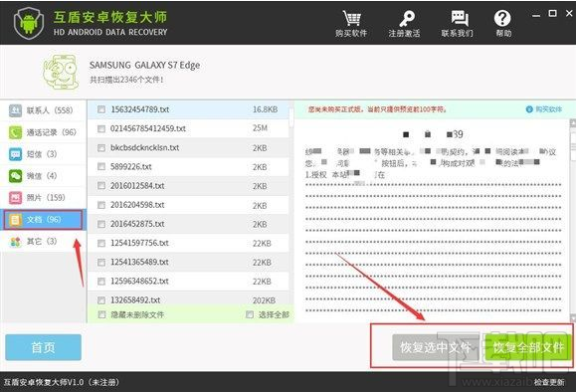Check the box for 2016204598.txt

coord(101,205)
